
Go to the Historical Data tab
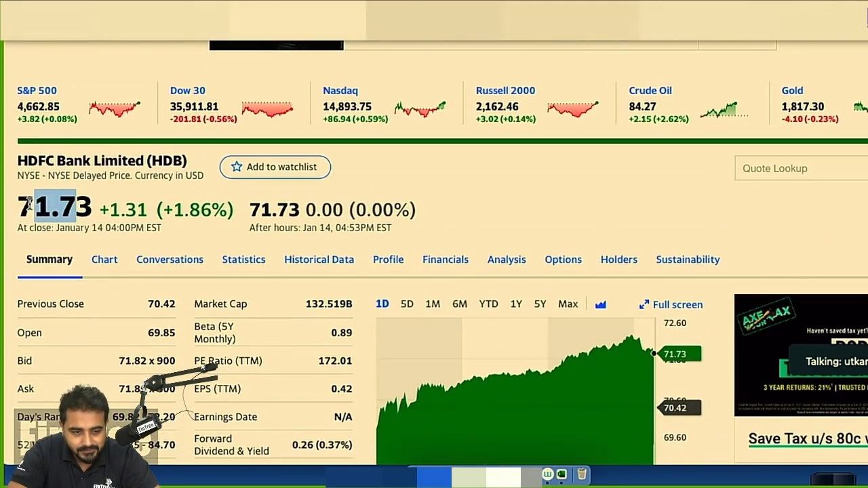[x=319, y=260]
